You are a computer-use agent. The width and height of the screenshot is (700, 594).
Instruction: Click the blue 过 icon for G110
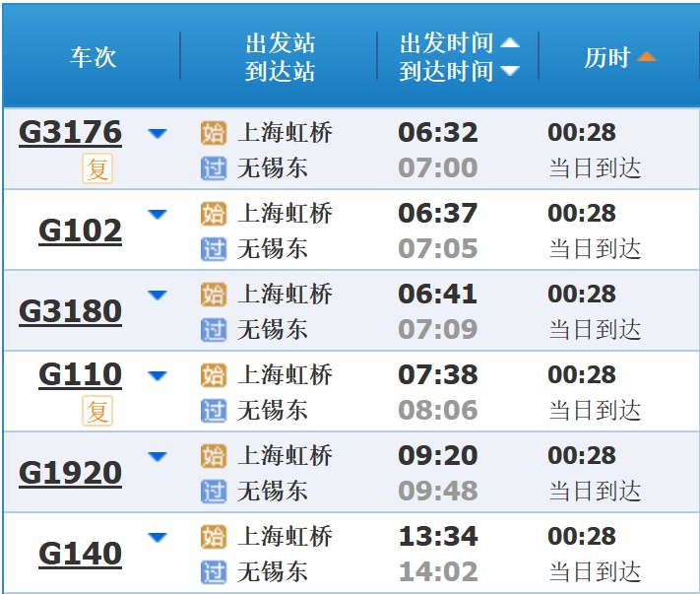pos(213,410)
